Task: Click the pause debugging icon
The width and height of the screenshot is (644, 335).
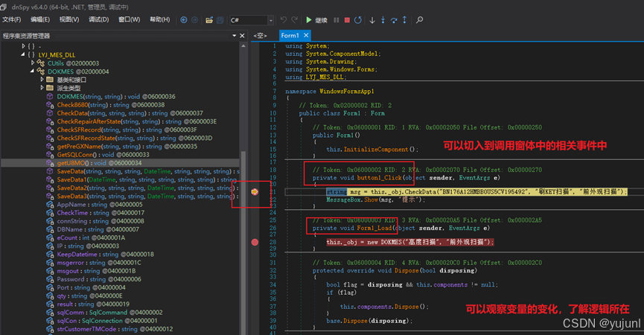Action: click(x=337, y=19)
